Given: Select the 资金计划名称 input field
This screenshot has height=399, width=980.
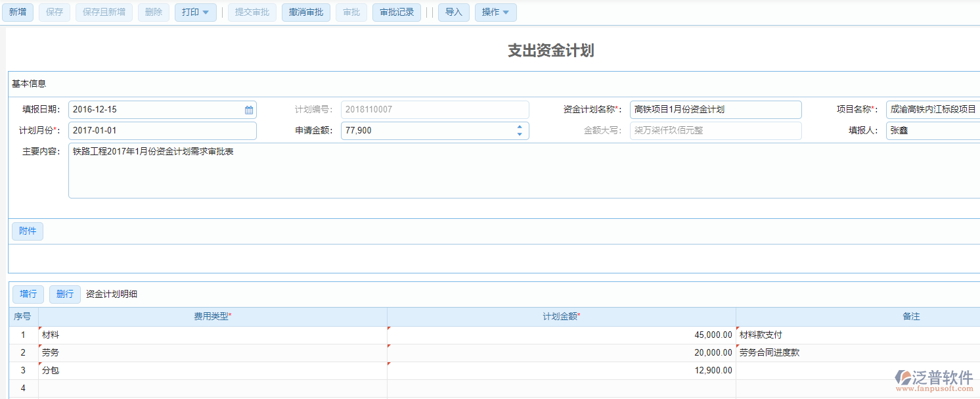Looking at the screenshot, I should click(715, 109).
